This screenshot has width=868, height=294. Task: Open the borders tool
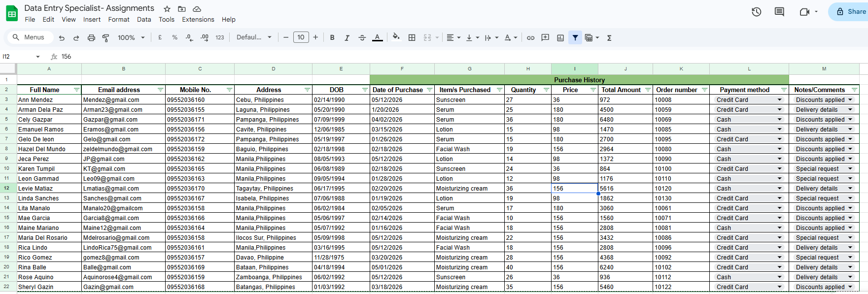[412, 37]
